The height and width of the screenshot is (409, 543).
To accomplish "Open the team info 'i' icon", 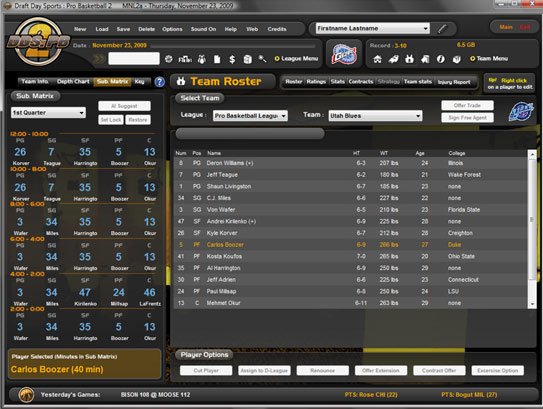I will (x=440, y=59).
